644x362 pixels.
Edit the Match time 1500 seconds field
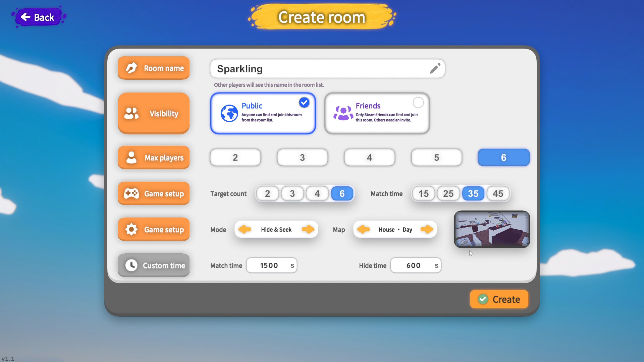coord(272,265)
